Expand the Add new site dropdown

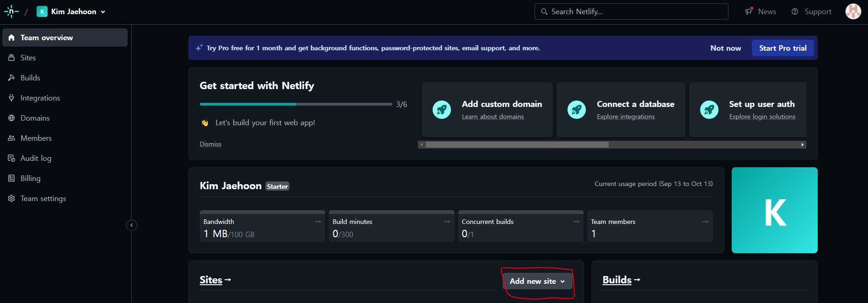(x=537, y=281)
